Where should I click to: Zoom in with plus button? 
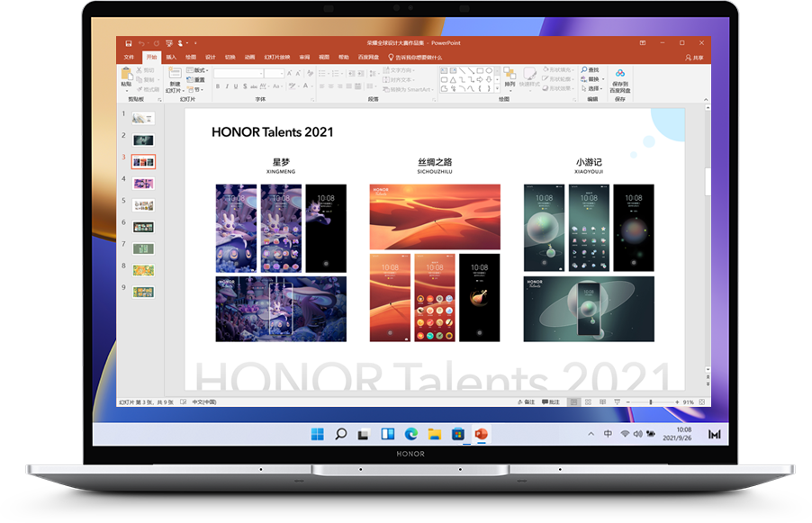[x=677, y=402]
